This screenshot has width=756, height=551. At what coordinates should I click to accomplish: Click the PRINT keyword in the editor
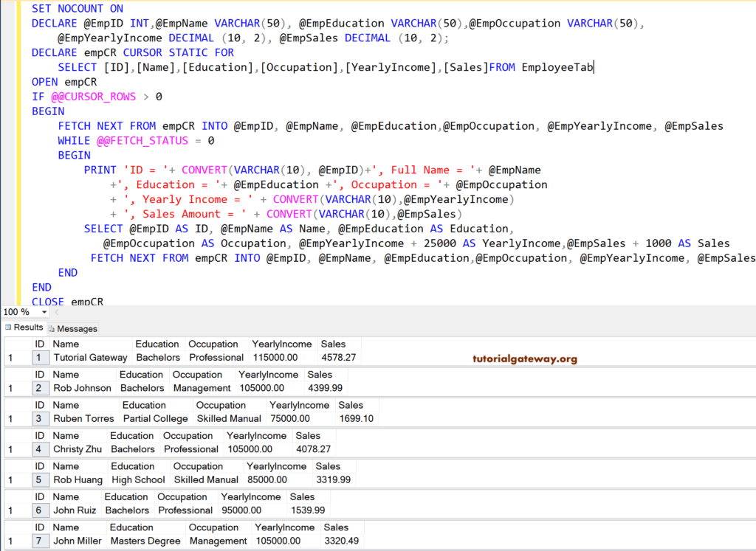pyautogui.click(x=100, y=170)
